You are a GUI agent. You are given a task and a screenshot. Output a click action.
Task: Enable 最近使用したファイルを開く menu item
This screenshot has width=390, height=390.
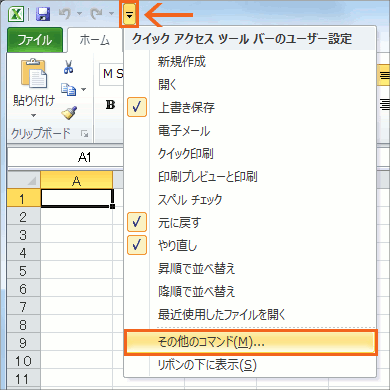250,315
